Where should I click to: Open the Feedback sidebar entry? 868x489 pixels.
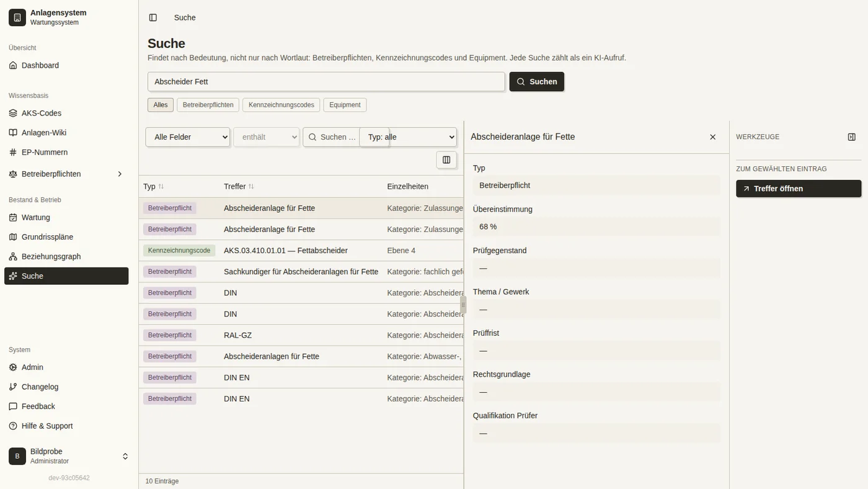click(66, 406)
